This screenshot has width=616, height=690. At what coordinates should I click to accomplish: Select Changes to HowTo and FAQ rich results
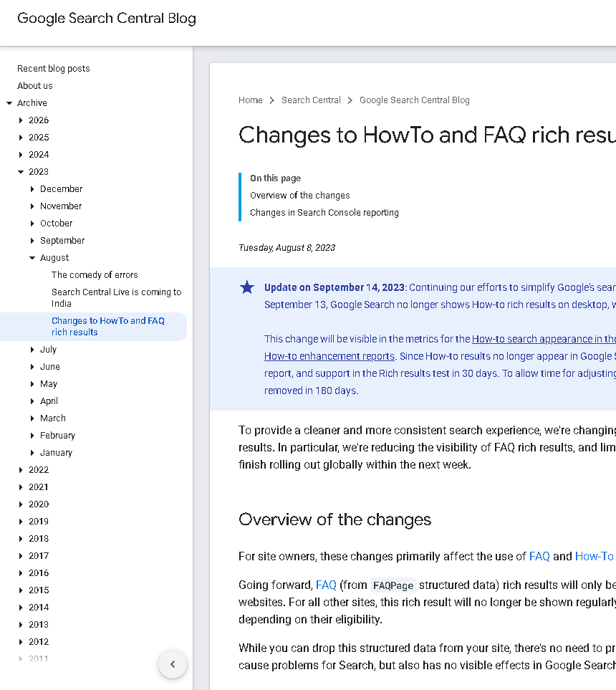point(107,326)
